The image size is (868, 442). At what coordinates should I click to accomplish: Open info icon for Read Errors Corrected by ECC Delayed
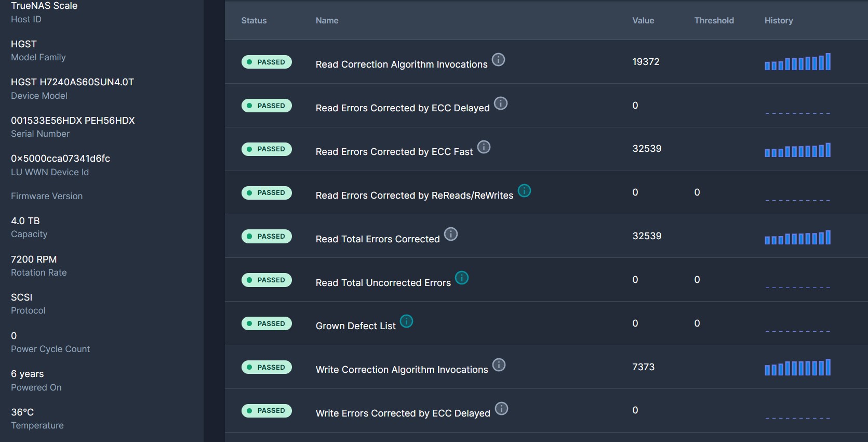click(501, 103)
